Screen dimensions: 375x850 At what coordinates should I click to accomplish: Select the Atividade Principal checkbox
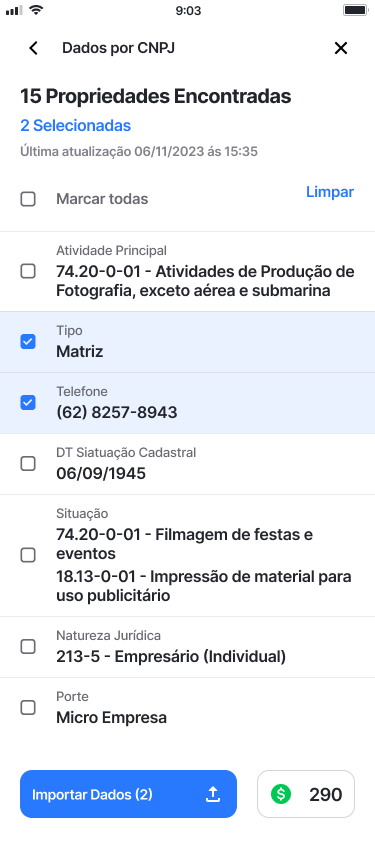click(x=28, y=271)
